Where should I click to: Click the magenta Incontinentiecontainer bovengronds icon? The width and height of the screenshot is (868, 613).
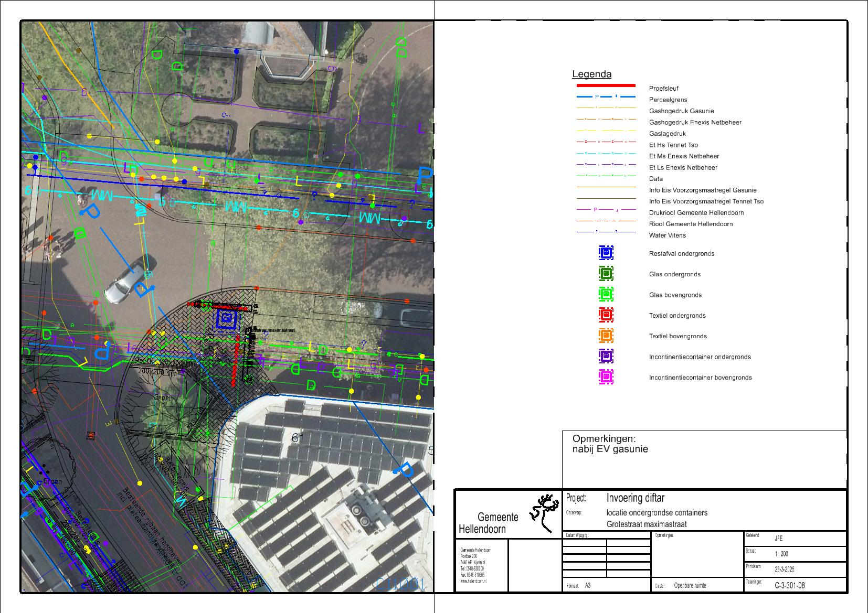tap(606, 377)
